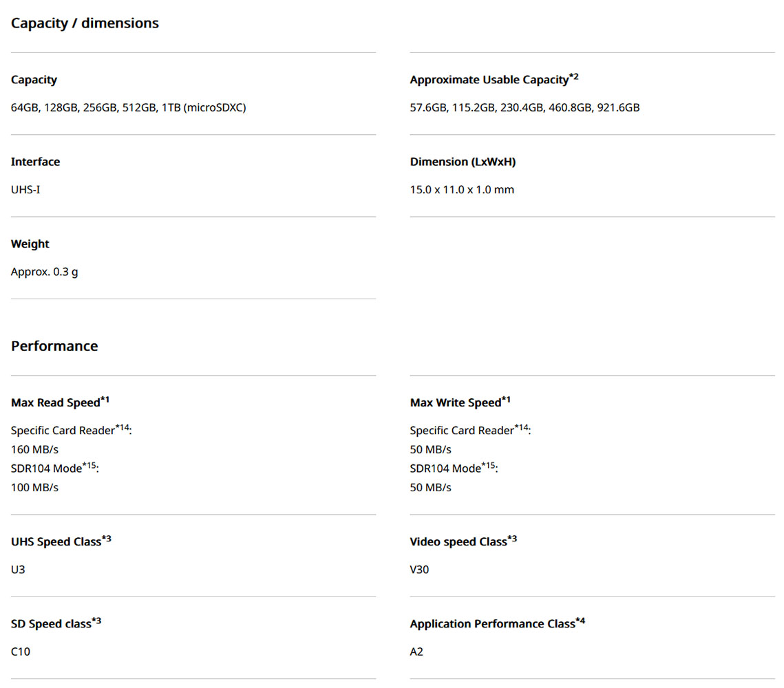Open footnote *2 beside Approximate Usable Capacity

tap(574, 77)
